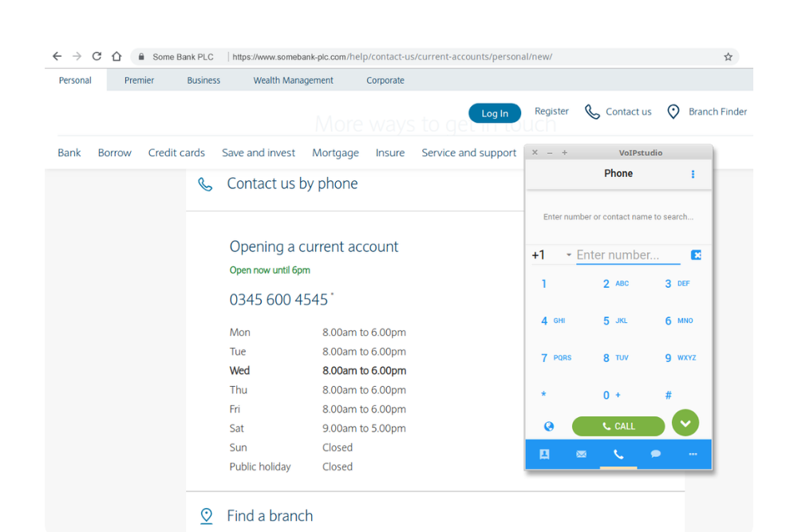Viewport: 798px width, 532px height.
Task: Click the globe icon beside the Call button
Action: [549, 427]
